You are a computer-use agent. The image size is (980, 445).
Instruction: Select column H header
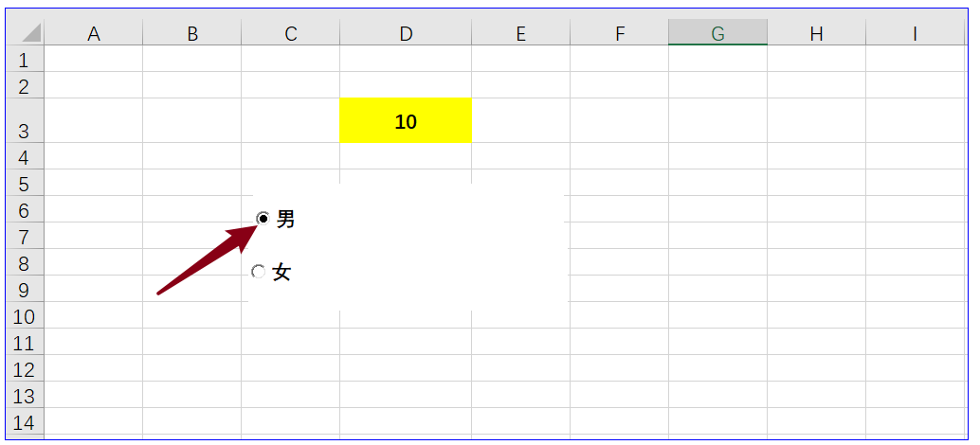click(x=816, y=32)
